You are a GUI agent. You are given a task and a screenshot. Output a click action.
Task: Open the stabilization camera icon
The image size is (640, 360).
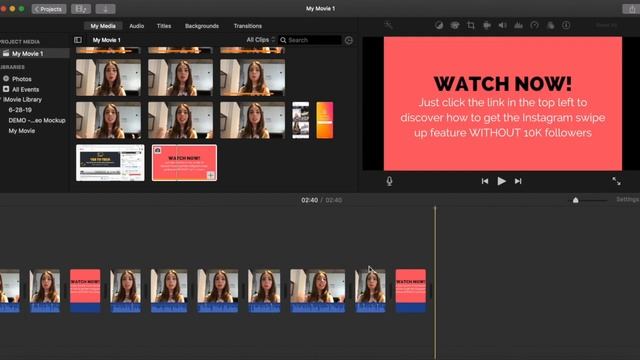pos(487,25)
